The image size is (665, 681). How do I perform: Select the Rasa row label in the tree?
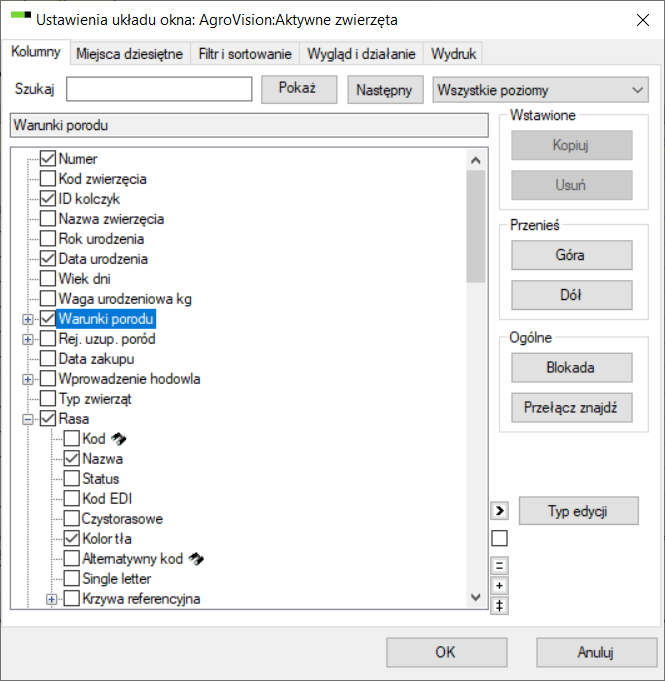74,419
